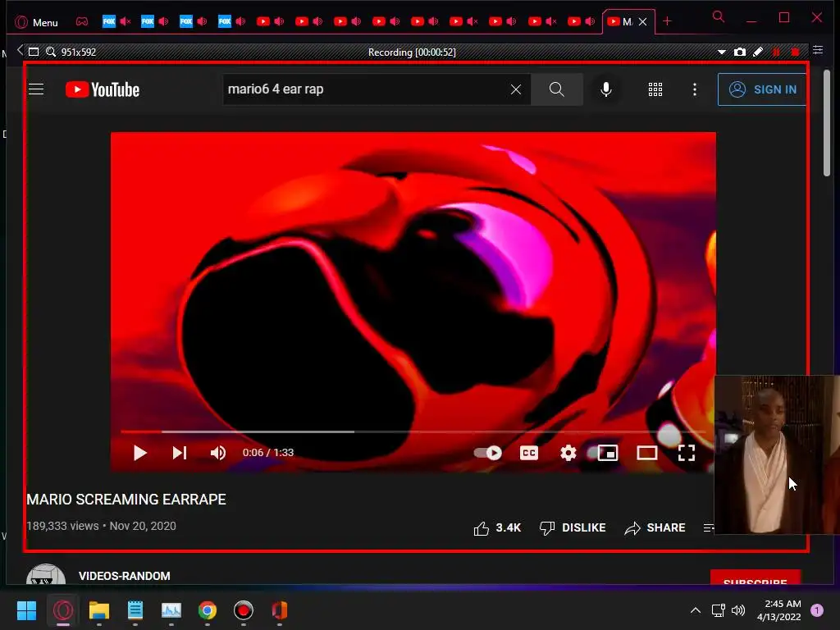The width and height of the screenshot is (840, 630).
Task: Pause the screen recording
Action: 776,52
